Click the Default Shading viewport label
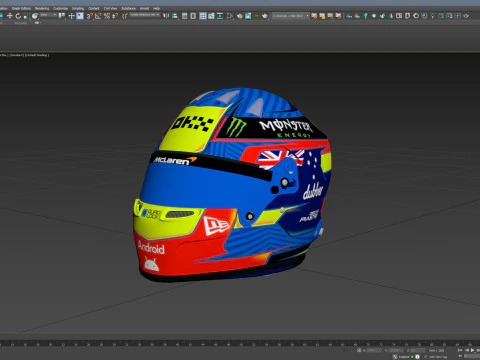Image resolution: width=480 pixels, height=360 pixels. (37, 55)
